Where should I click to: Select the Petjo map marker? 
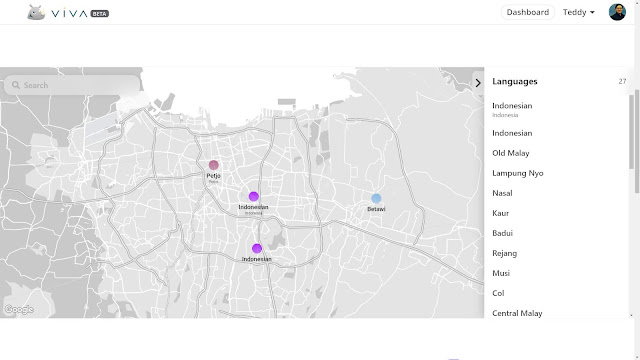pos(213,165)
